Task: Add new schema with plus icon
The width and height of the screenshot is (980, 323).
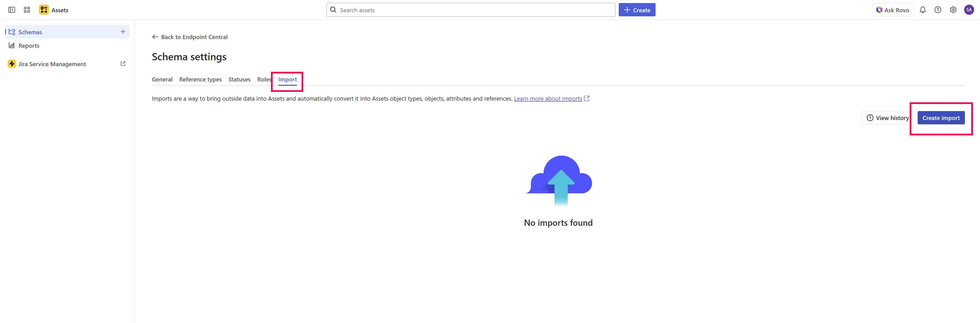Action: [x=122, y=32]
